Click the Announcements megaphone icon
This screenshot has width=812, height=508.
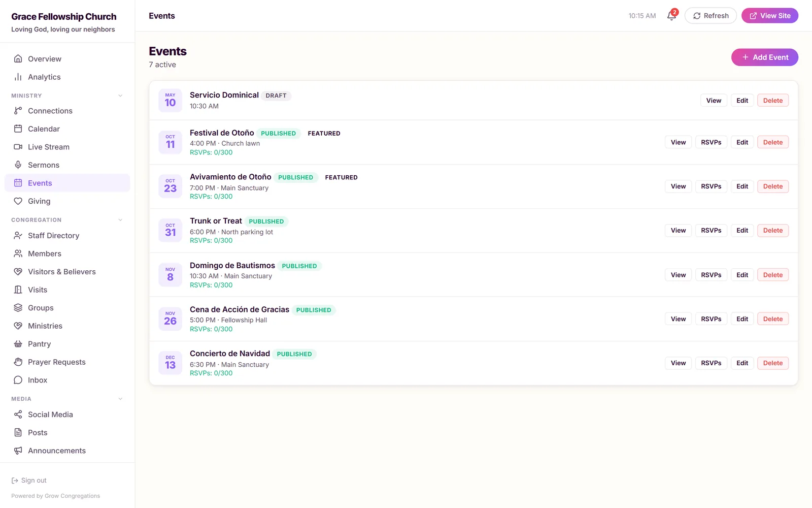click(x=18, y=451)
